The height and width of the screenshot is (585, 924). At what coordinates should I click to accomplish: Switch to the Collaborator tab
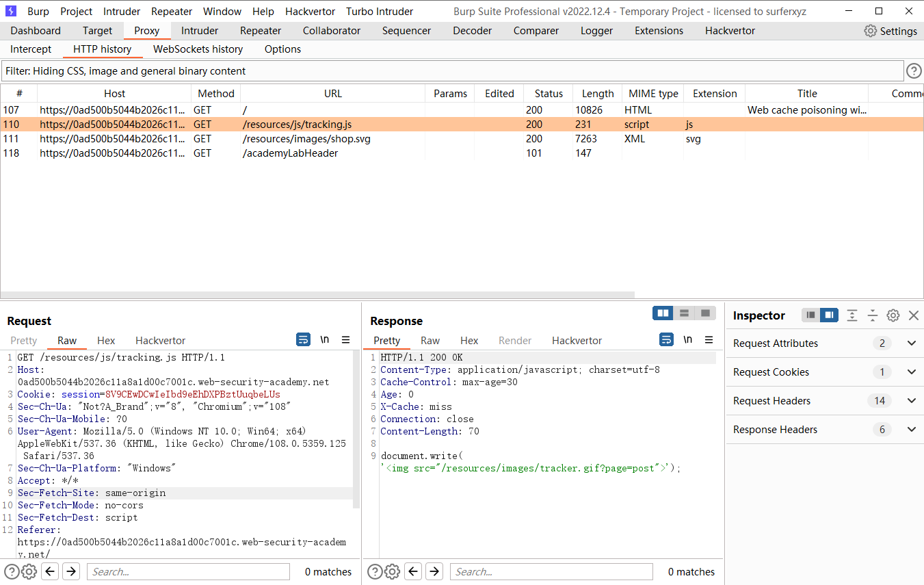pyautogui.click(x=332, y=31)
